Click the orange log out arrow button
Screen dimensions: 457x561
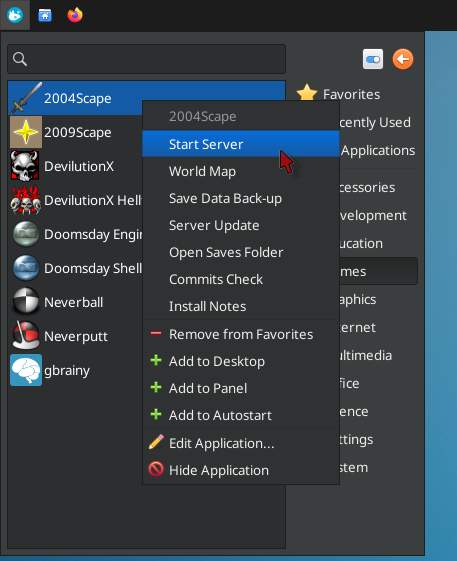point(403,59)
